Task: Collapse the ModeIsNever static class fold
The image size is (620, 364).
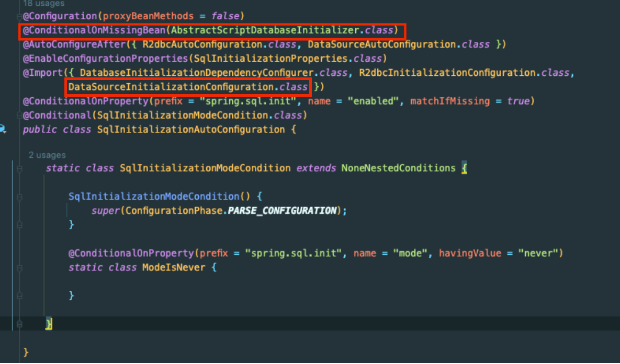Action: [x=19, y=268]
